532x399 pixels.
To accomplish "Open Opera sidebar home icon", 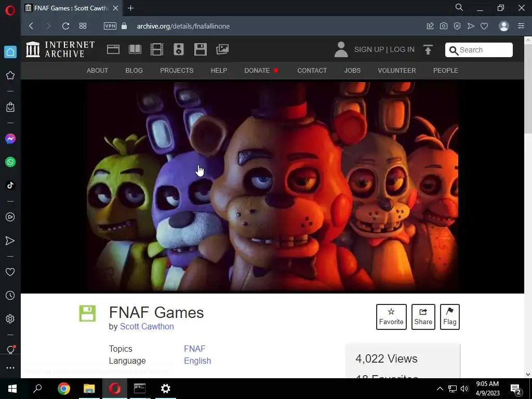I will point(10,52).
